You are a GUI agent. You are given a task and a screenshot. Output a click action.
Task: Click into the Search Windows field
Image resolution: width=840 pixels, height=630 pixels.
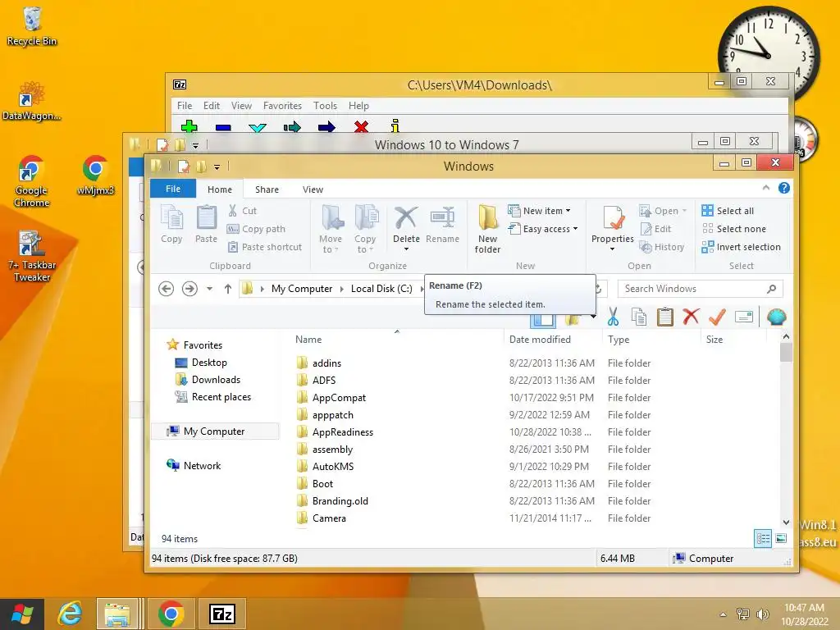point(700,289)
